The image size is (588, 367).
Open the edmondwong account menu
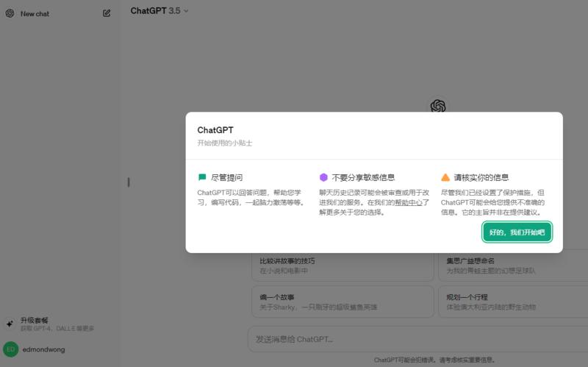pos(60,349)
